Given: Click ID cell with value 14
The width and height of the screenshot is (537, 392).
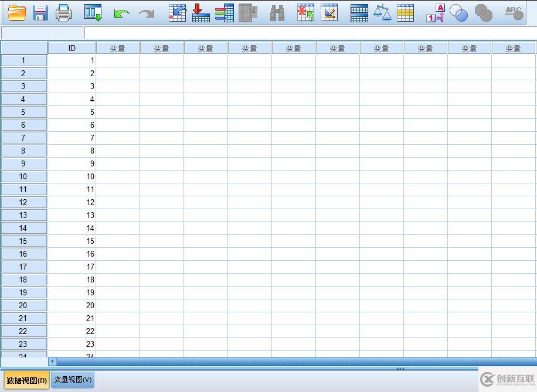Looking at the screenshot, I should (72, 228).
